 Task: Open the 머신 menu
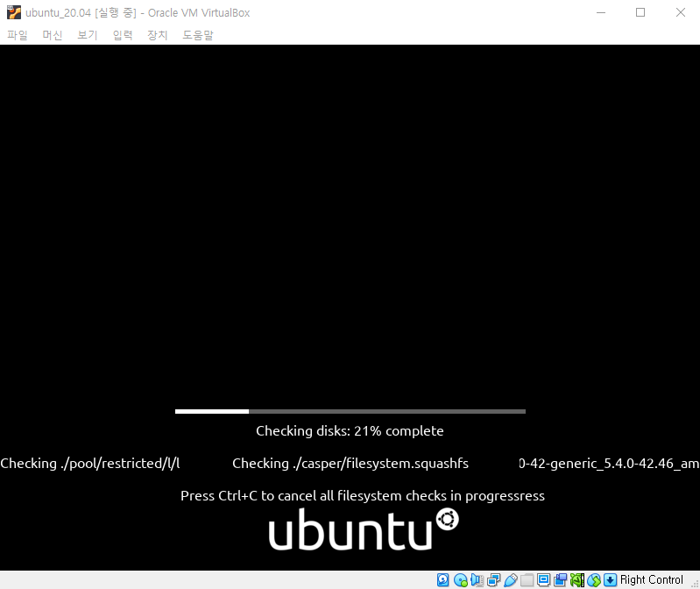53,35
